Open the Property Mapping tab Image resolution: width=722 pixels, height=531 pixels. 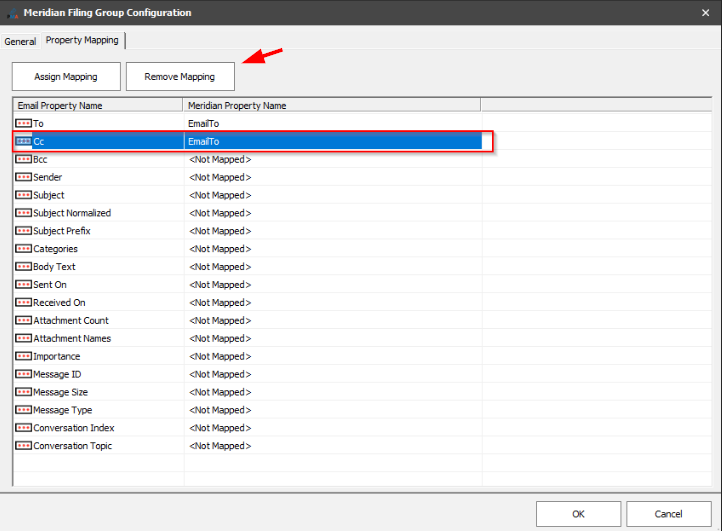pos(82,40)
